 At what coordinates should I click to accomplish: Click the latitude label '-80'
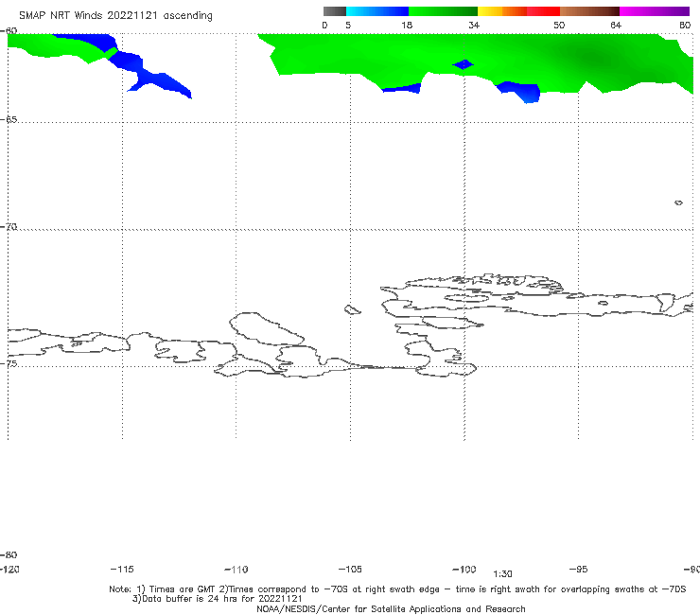pyautogui.click(x=9, y=554)
